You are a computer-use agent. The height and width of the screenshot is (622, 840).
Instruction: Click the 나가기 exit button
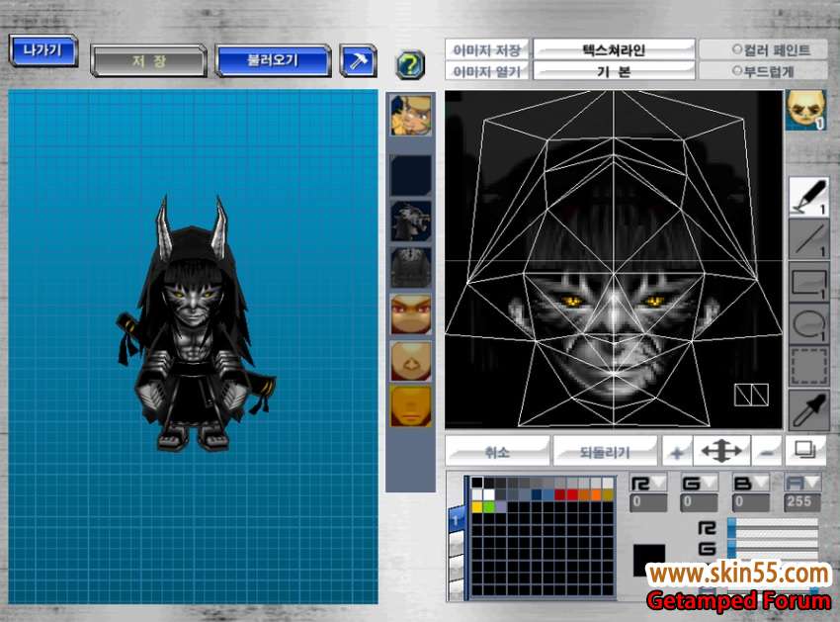pyautogui.click(x=43, y=51)
